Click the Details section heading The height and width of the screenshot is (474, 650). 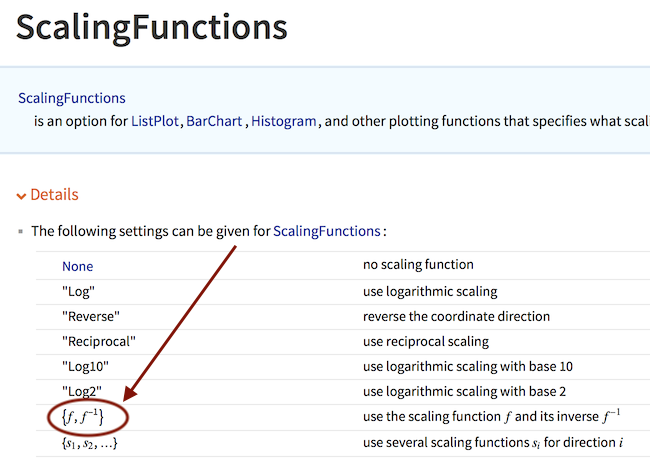coord(54,194)
